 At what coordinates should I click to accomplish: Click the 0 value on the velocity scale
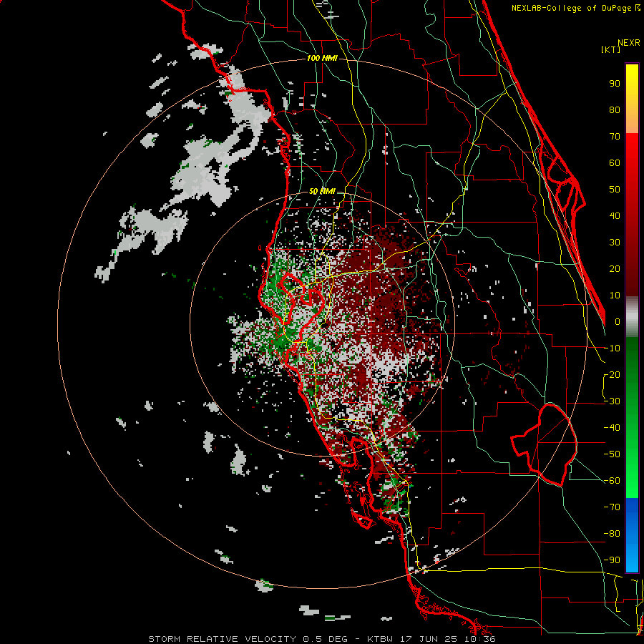click(618, 322)
